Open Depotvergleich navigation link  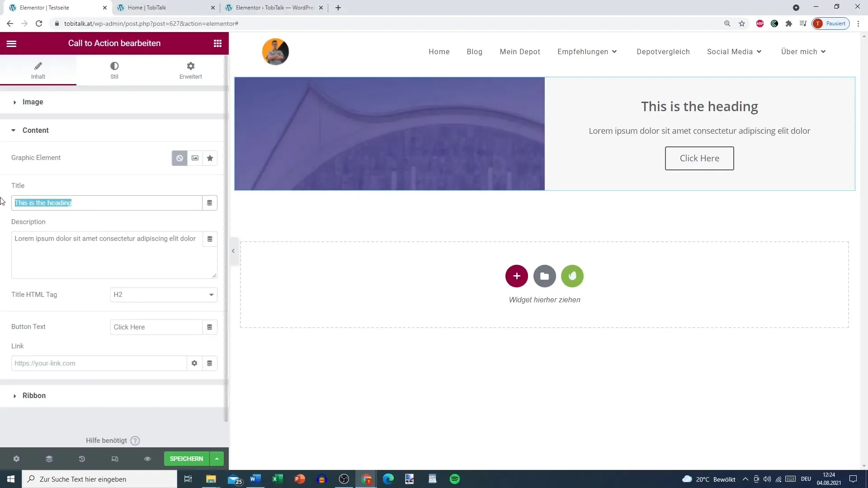[663, 52]
